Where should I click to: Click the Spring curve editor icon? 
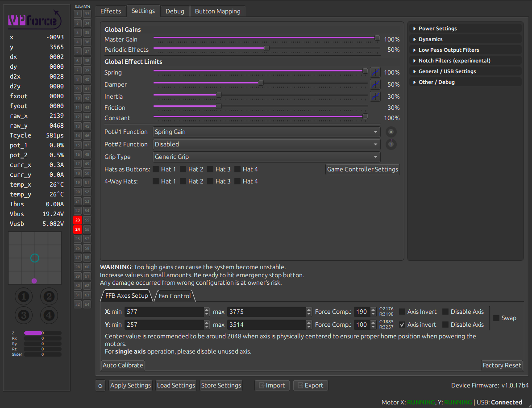coord(375,72)
